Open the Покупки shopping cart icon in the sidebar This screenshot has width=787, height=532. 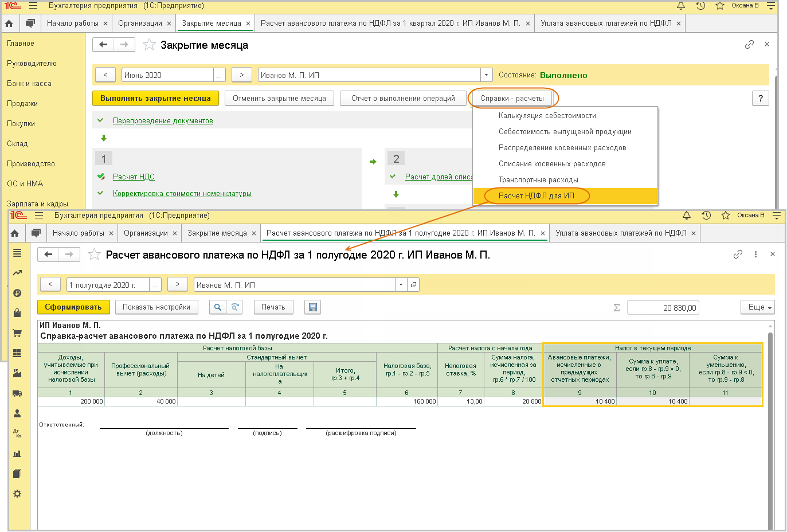click(17, 333)
